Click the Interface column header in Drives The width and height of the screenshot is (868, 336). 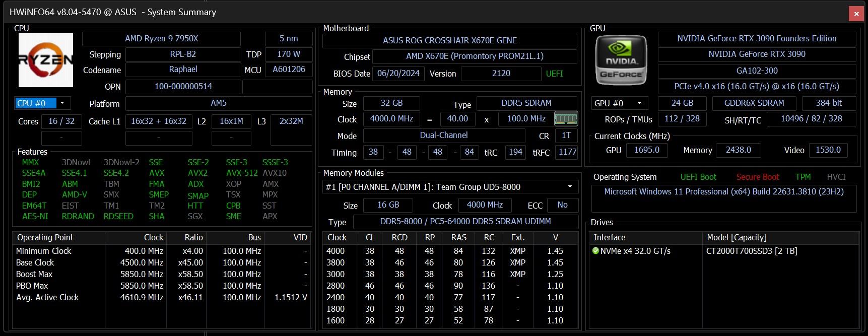click(x=646, y=237)
